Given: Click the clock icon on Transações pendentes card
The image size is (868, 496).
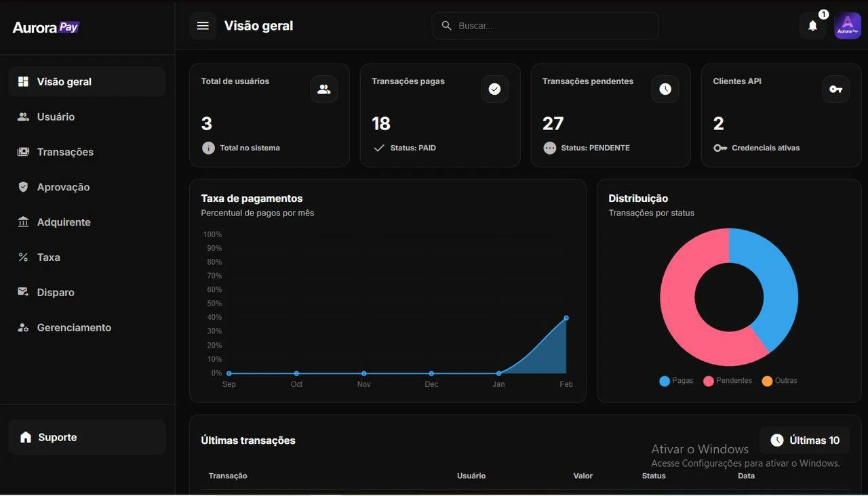Looking at the screenshot, I should 665,89.
